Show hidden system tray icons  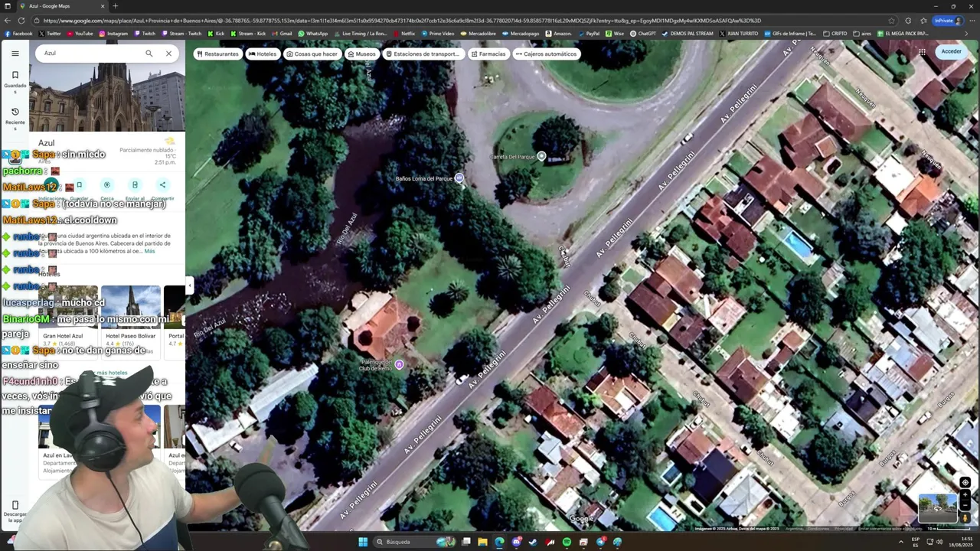coord(900,542)
